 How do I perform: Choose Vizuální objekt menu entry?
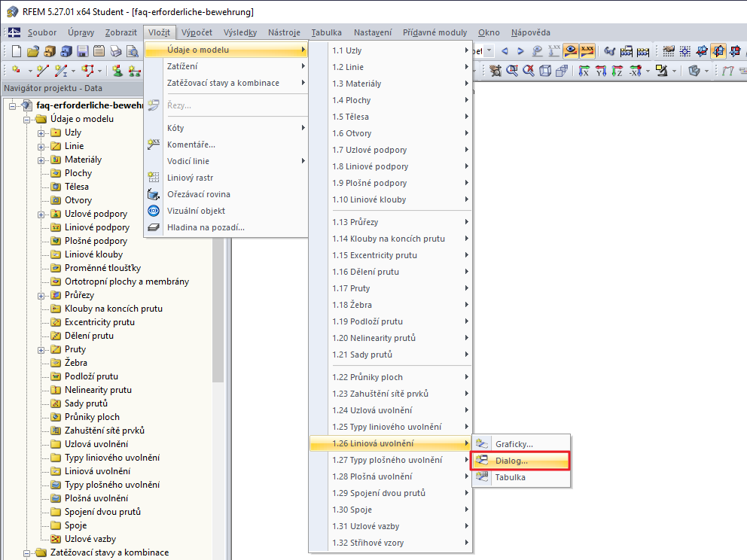[227, 211]
